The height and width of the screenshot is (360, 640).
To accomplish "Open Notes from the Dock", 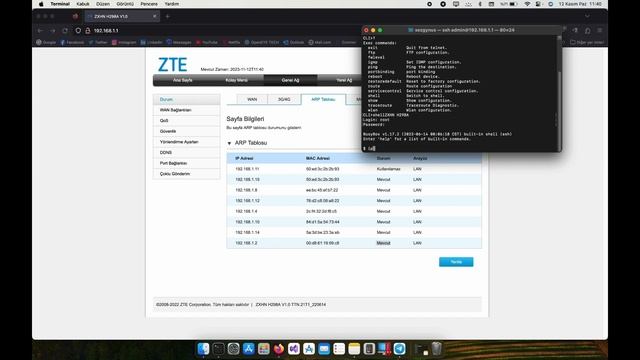I will (x=354, y=349).
